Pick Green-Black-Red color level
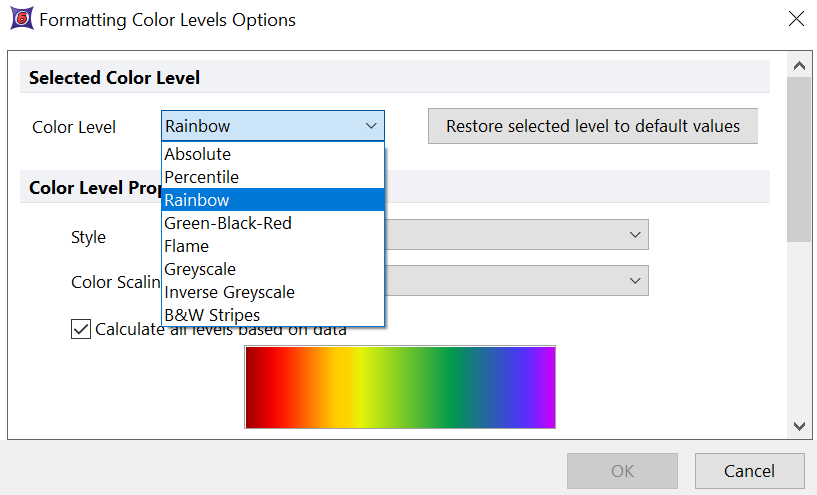The height and width of the screenshot is (495, 817). point(228,223)
